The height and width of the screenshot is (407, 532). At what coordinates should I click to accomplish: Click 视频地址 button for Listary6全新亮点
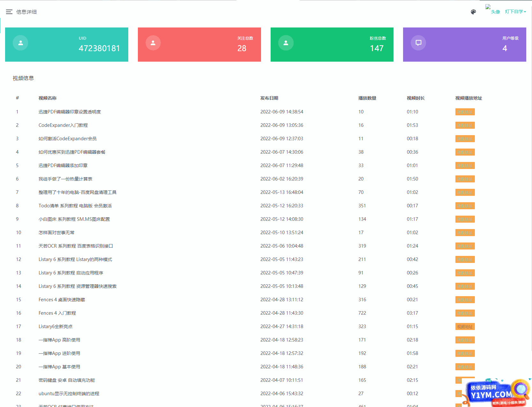click(x=465, y=326)
